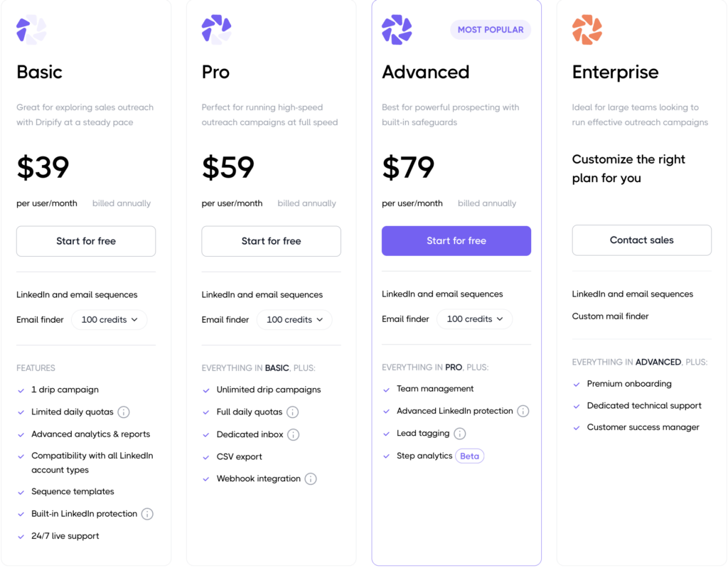Click Start for free under the Basic plan
728x568 pixels.
tap(85, 241)
